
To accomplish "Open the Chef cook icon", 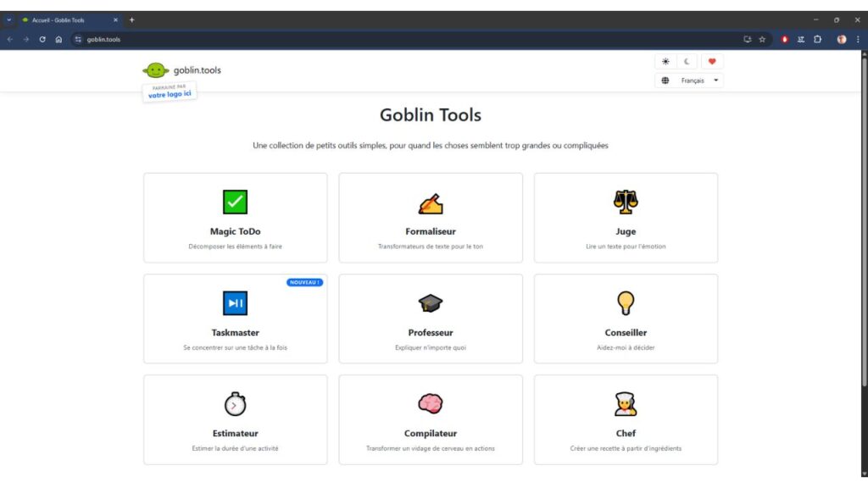I will (626, 404).
